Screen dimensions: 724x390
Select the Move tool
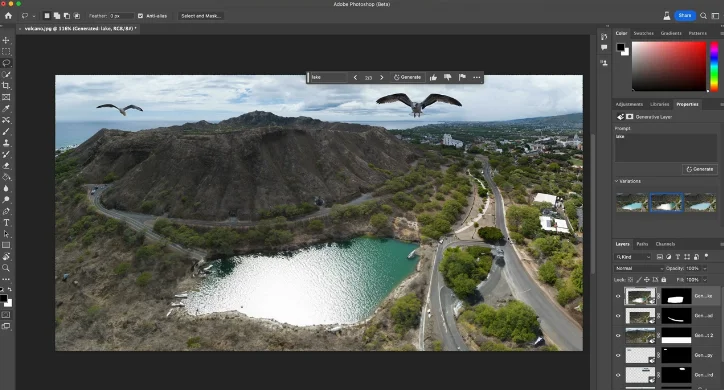point(6,40)
